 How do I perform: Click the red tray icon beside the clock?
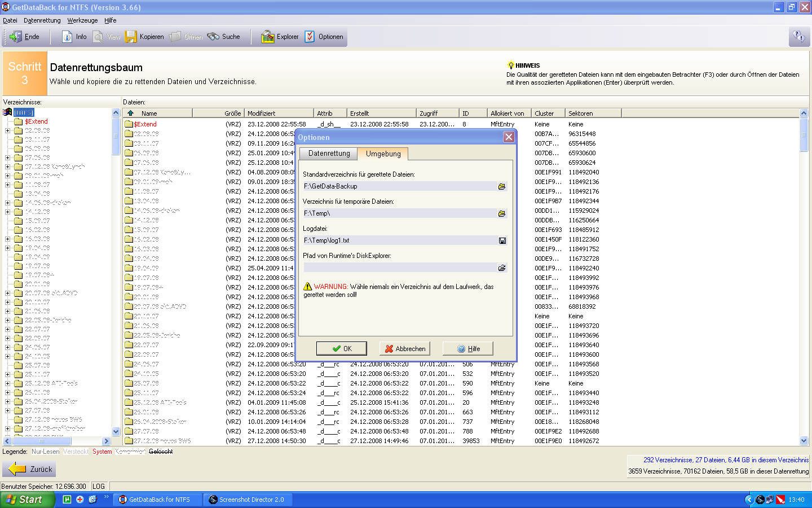tap(780, 500)
